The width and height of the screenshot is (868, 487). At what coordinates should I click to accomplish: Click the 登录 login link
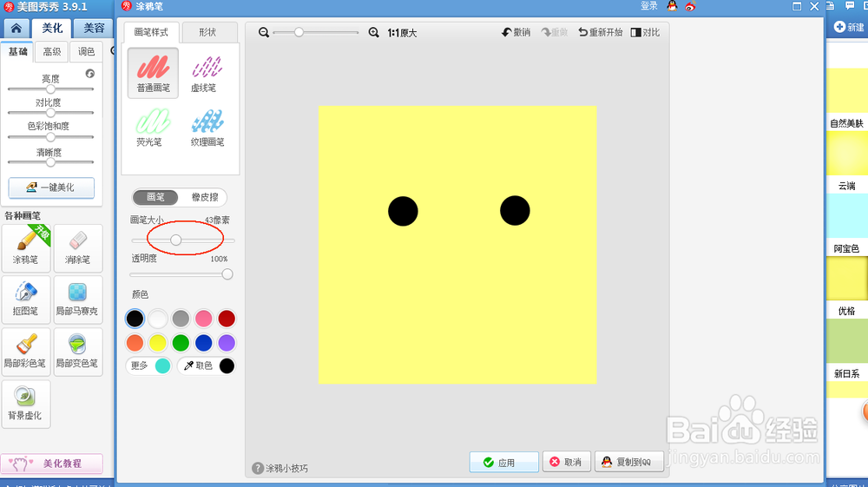click(x=648, y=6)
